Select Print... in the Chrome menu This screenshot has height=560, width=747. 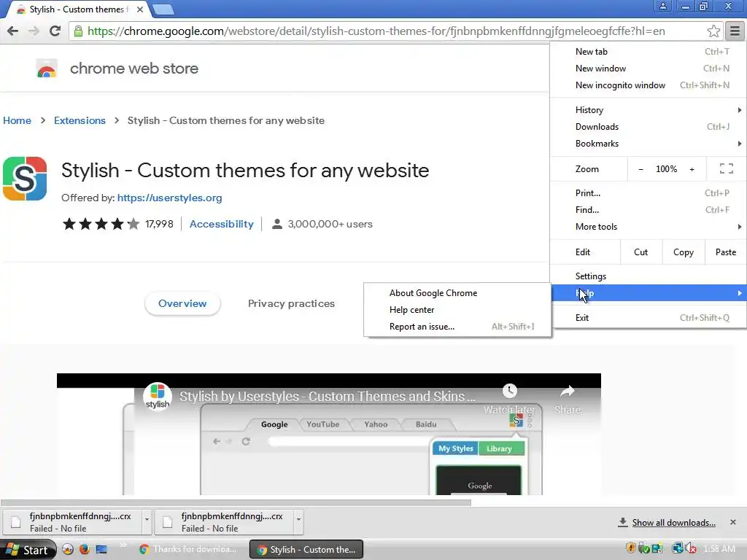pyautogui.click(x=649, y=192)
